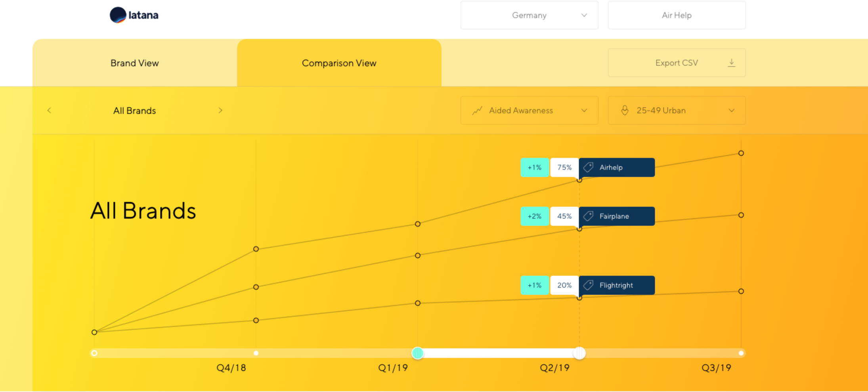Go to next brand with right chevron
The height and width of the screenshot is (392, 868).
point(220,110)
